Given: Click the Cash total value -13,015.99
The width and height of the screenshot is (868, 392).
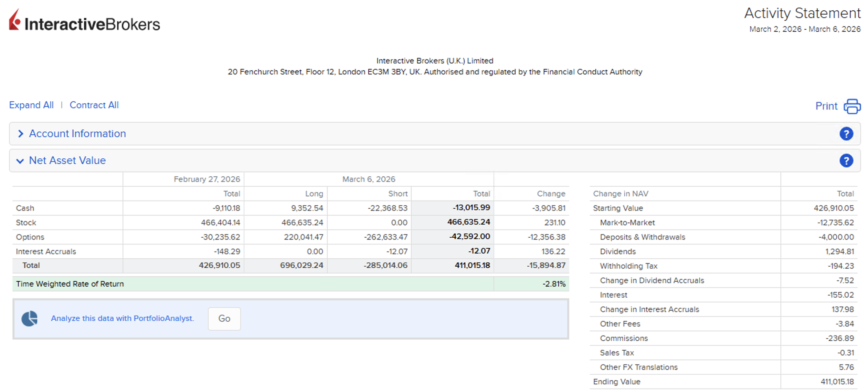Looking at the screenshot, I should (471, 208).
